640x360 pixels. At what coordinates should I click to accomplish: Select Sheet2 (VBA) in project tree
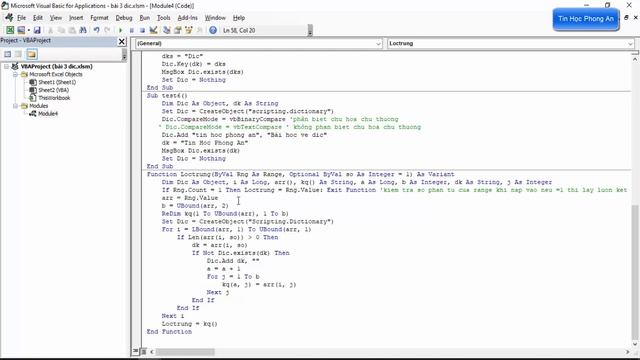click(53, 90)
